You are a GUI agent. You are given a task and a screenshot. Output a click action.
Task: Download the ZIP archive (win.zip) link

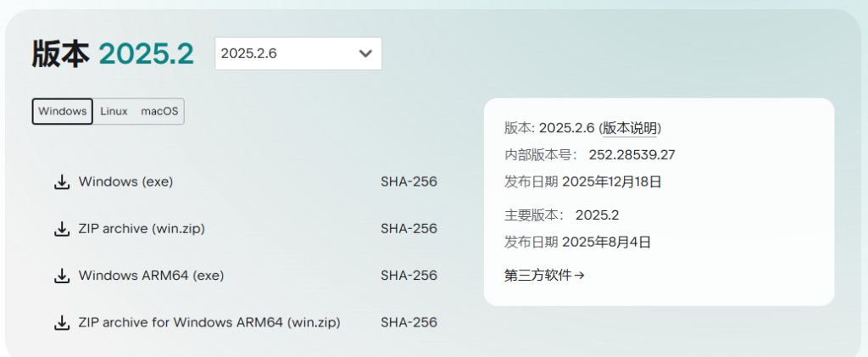(142, 228)
